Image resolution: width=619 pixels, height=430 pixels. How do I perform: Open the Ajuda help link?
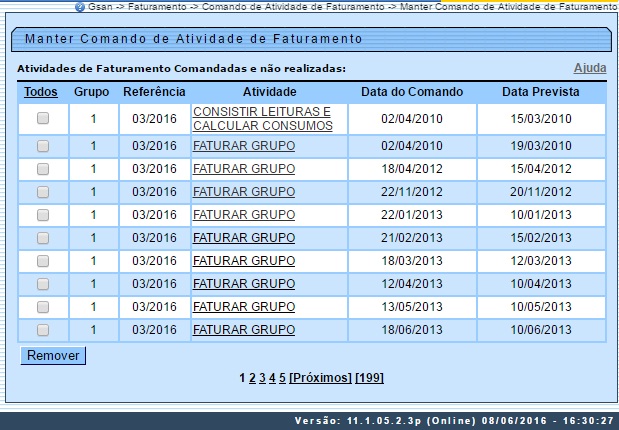coord(590,68)
